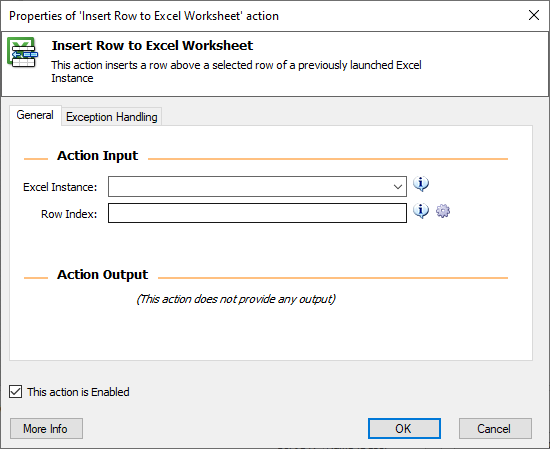Image resolution: width=550 pixels, height=449 pixels.
Task: Toggle the 'This action is Enabled' checkbox
Action: pyautogui.click(x=15, y=391)
